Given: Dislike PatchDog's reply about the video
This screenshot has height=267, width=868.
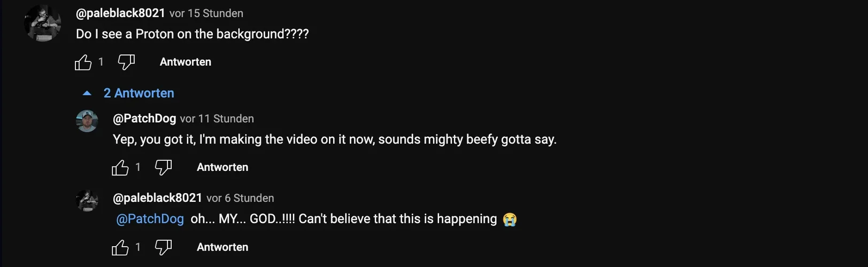Looking at the screenshot, I should [x=163, y=168].
